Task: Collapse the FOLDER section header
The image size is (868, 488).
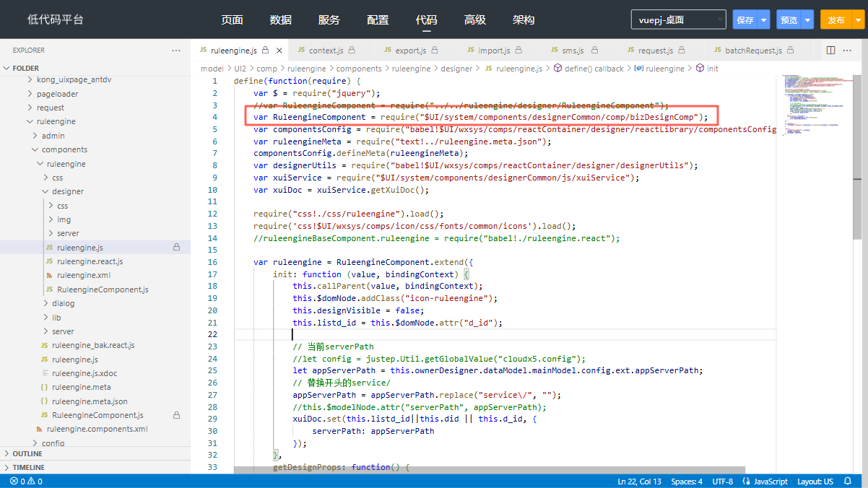Action: [x=95, y=68]
